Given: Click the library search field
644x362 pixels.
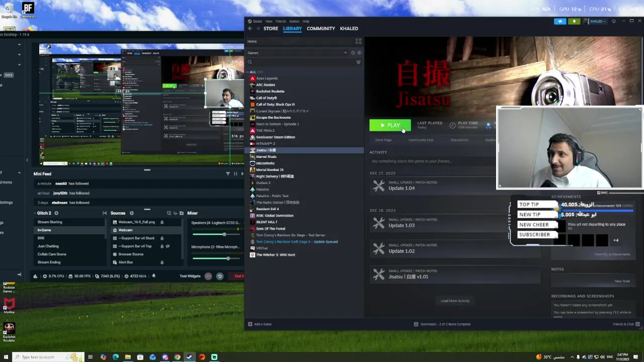Looking at the screenshot, I should 300,62.
